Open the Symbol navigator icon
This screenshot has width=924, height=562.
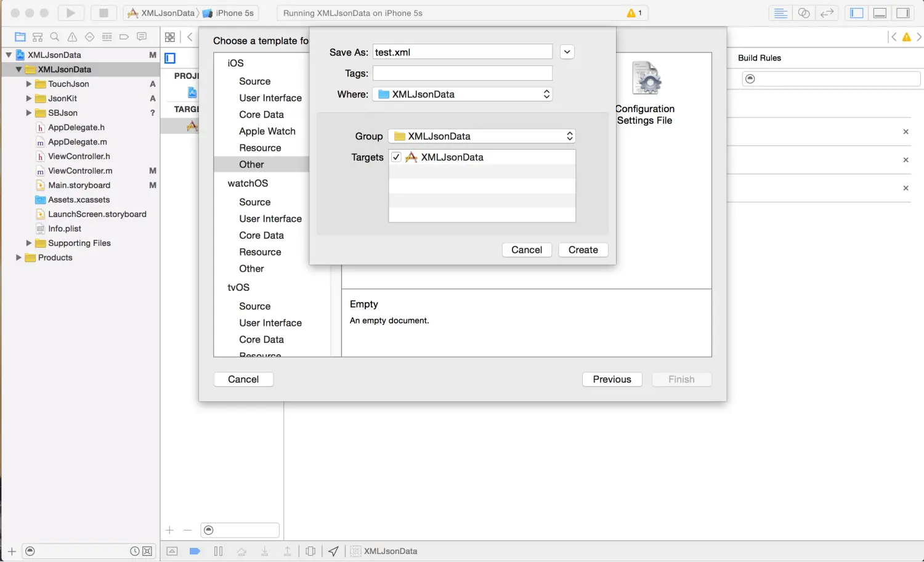pyautogui.click(x=38, y=37)
